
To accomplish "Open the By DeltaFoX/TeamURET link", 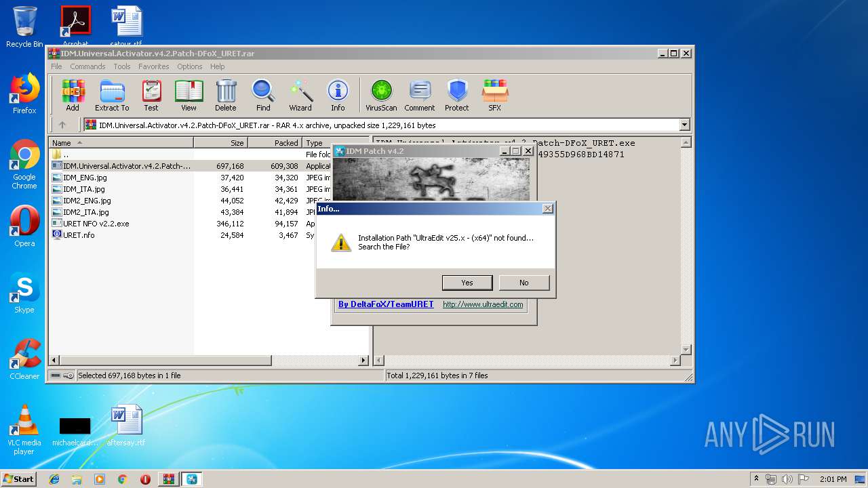I will point(386,304).
